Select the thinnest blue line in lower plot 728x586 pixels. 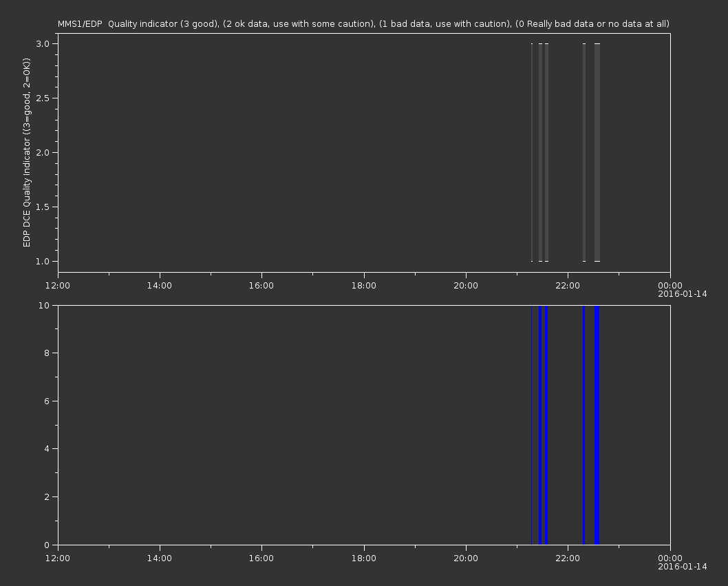click(532, 425)
